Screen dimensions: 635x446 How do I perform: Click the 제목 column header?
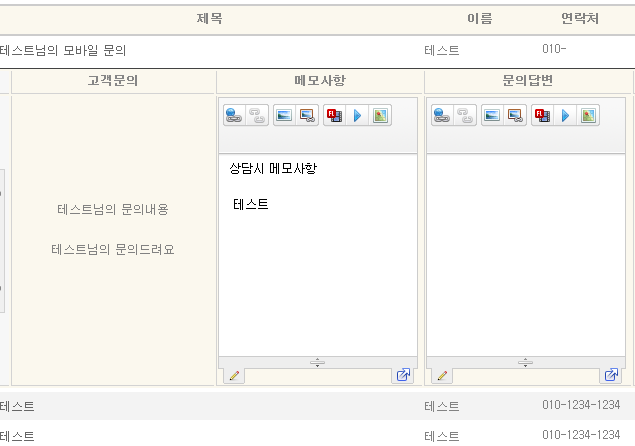click(x=210, y=19)
